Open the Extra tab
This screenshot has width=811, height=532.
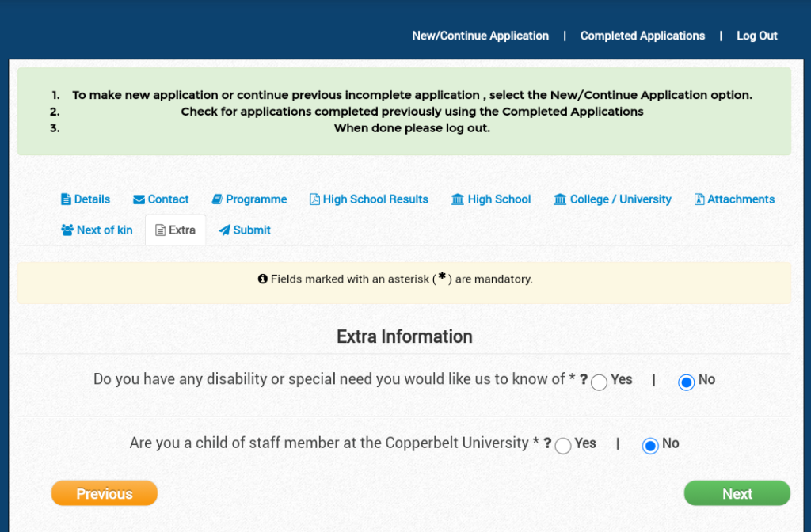click(x=175, y=230)
